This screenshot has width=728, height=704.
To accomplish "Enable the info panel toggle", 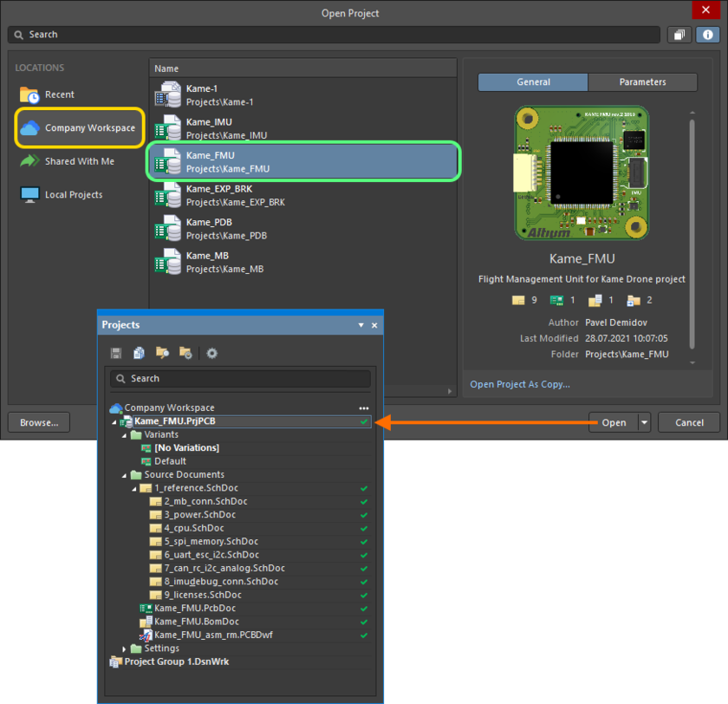I will tap(707, 35).
